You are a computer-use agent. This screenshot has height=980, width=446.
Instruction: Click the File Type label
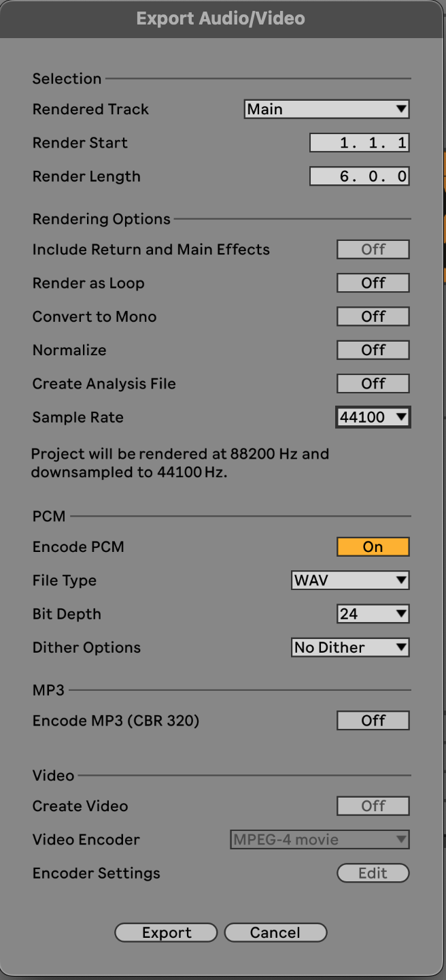(65, 581)
